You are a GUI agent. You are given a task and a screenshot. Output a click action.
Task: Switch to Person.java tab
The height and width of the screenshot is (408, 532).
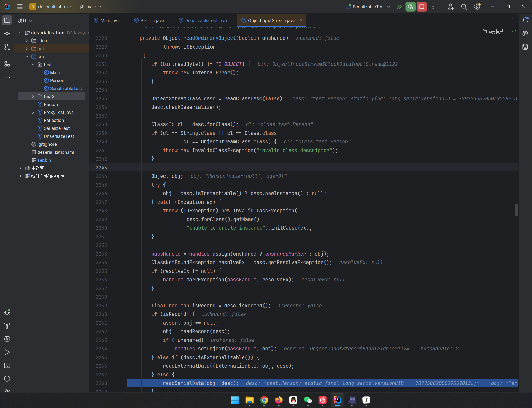click(x=149, y=20)
